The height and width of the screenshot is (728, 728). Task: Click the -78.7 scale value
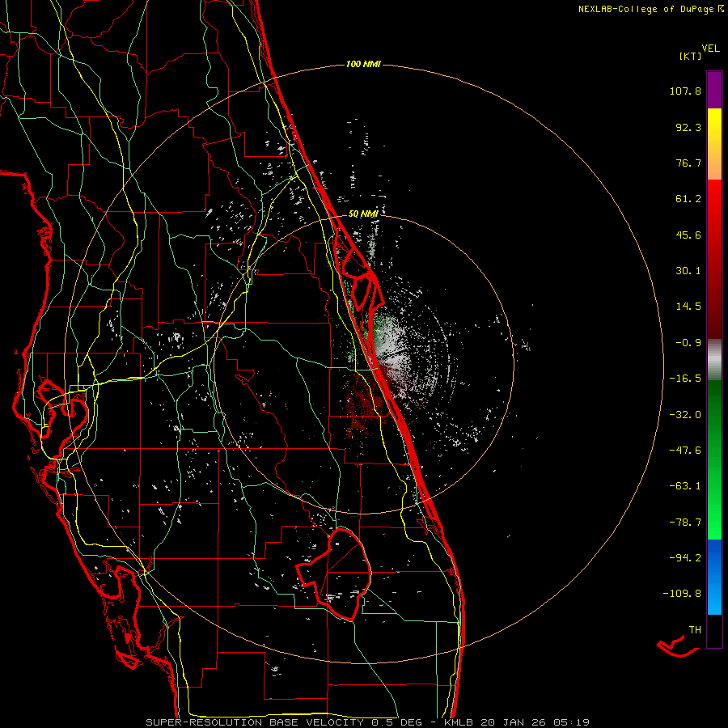click(685, 523)
